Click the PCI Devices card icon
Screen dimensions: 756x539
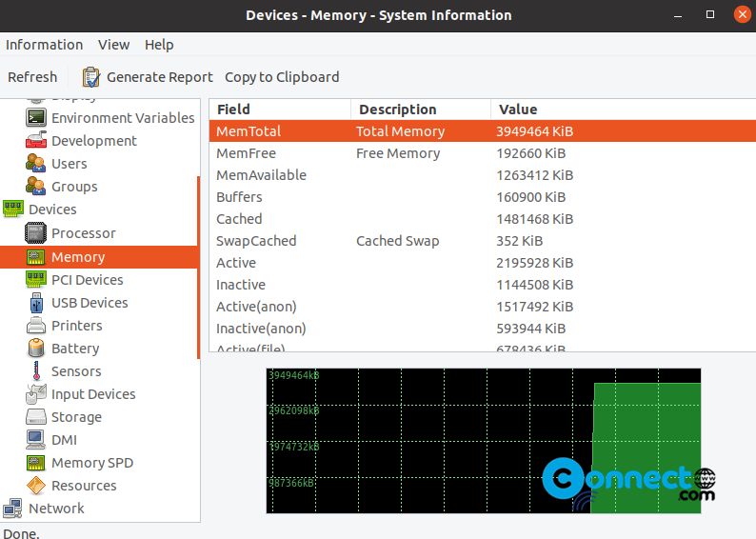coord(36,280)
